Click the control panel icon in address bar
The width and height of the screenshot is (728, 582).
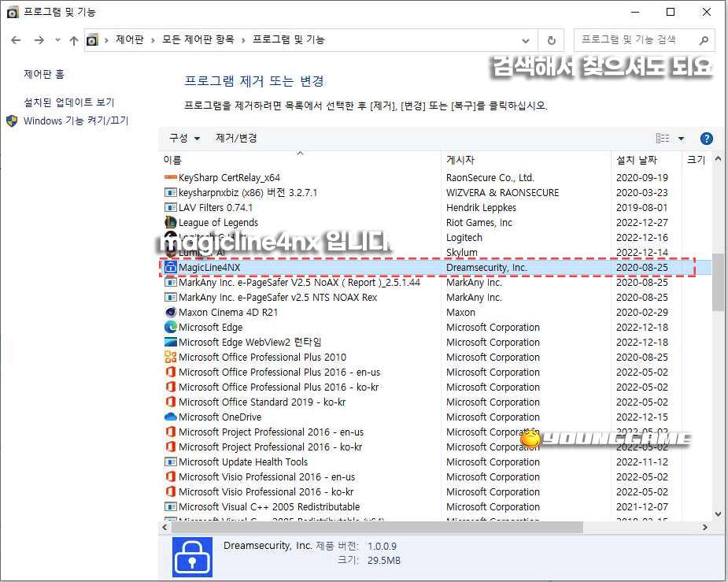92,40
